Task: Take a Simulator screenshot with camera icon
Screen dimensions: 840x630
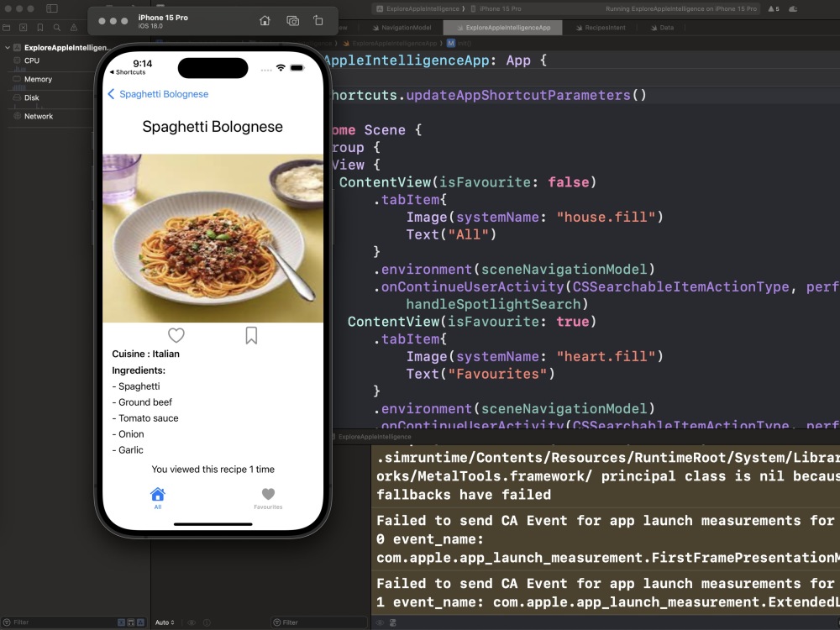Action: point(292,21)
